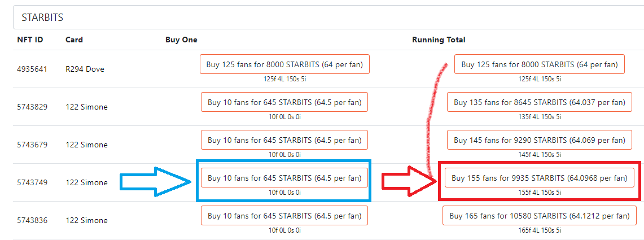This screenshot has height=240, width=644.
Task: Buy 135 fans for 8645 STARBITS
Action: pyautogui.click(x=540, y=102)
